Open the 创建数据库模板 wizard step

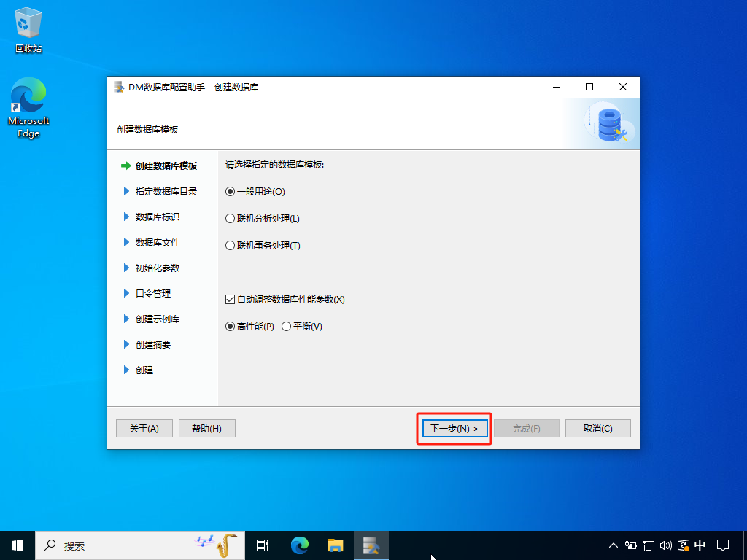[x=159, y=166]
